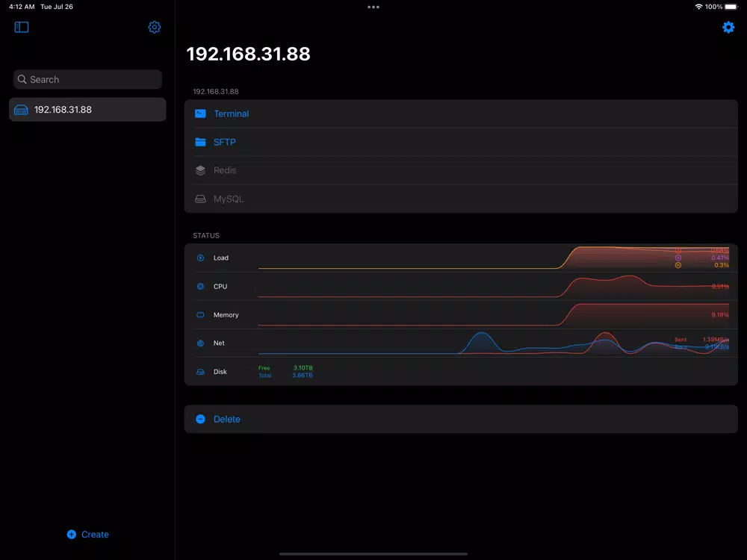
Task: Tap the battery status icon
Action: click(731, 7)
